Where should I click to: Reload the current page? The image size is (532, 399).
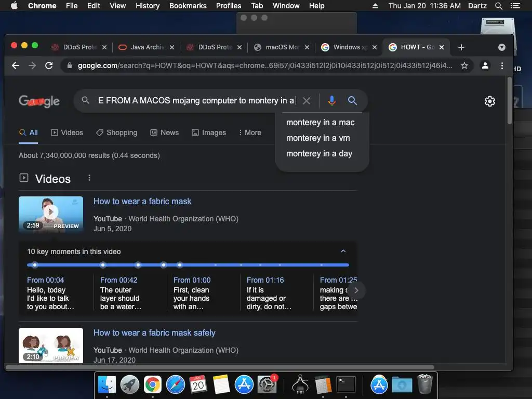tap(49, 65)
